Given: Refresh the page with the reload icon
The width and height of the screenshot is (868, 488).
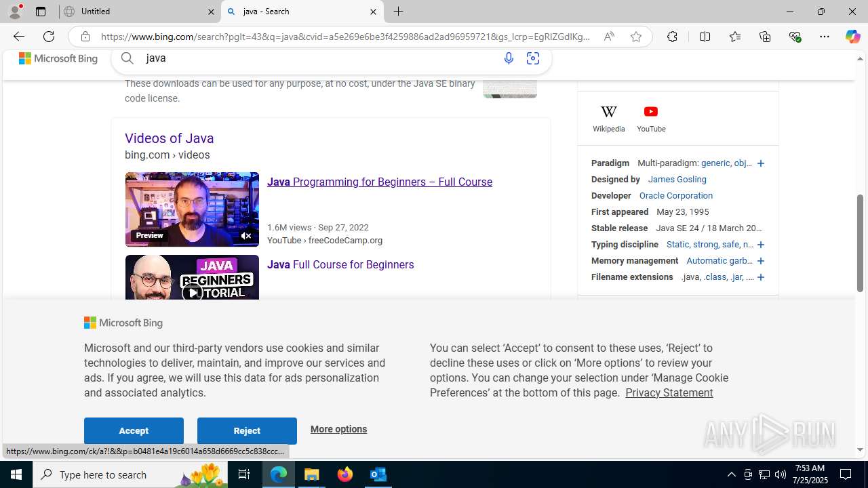Looking at the screenshot, I should click(x=49, y=37).
